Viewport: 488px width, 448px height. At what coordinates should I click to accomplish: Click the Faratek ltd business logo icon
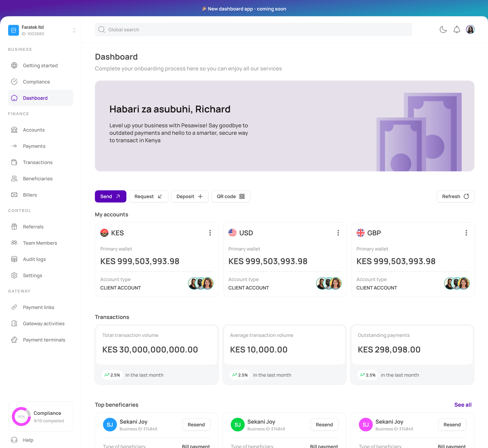[x=14, y=30]
